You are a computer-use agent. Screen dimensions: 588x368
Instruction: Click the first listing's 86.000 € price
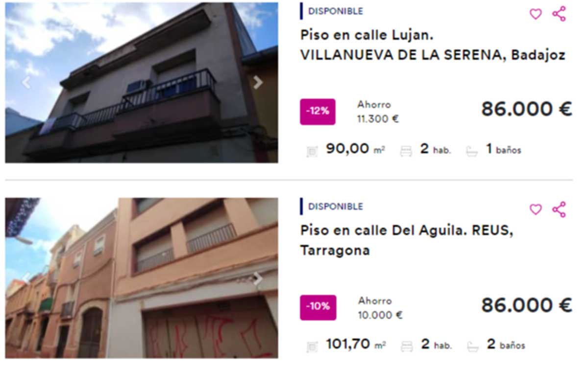[x=526, y=109]
